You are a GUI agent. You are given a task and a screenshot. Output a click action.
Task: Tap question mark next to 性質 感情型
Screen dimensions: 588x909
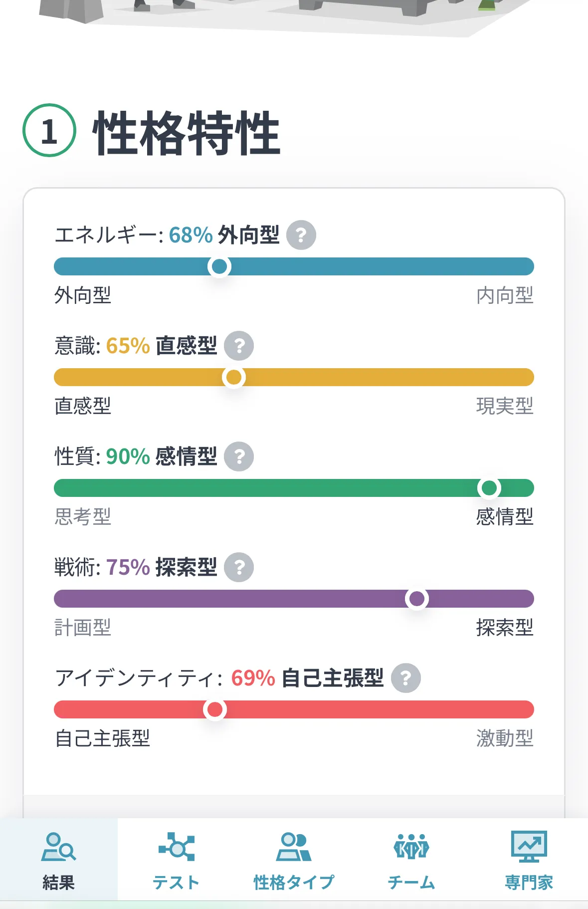[x=239, y=456]
